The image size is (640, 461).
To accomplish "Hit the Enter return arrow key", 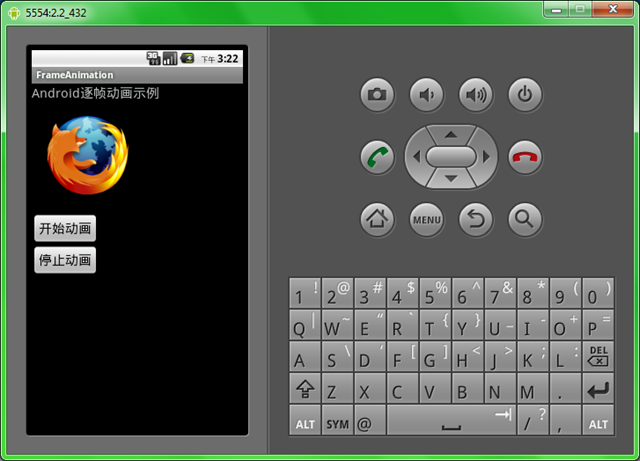I will [598, 388].
